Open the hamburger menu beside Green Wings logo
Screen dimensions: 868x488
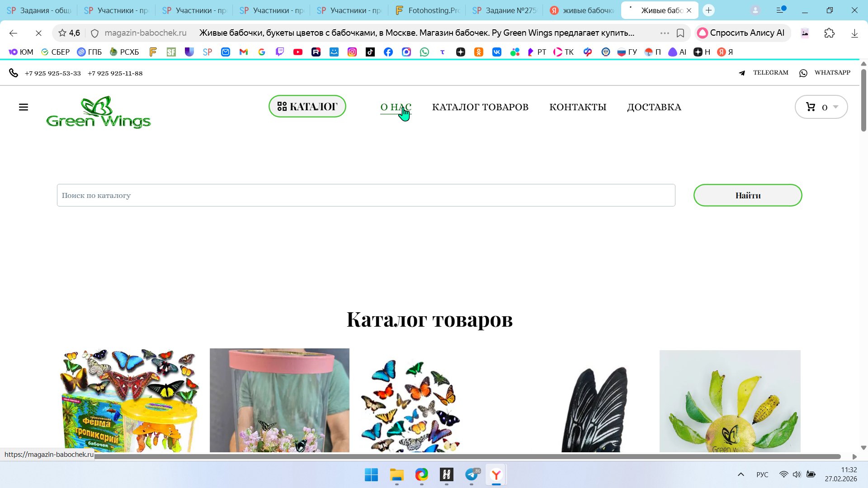[x=24, y=107]
